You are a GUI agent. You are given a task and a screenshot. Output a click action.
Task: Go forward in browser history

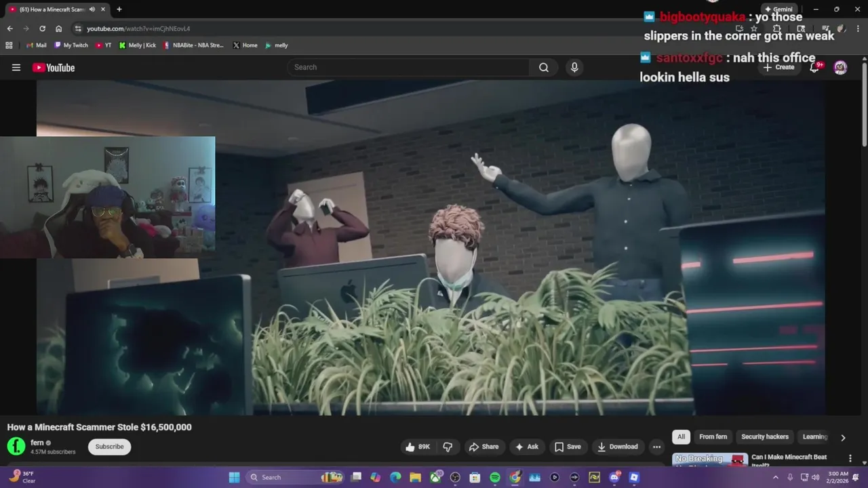[26, 28]
